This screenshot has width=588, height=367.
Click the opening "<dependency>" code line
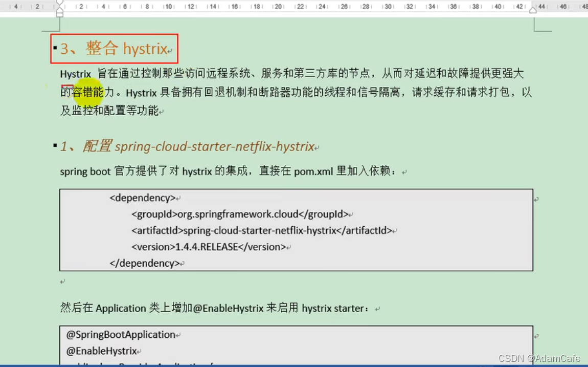pyautogui.click(x=143, y=198)
